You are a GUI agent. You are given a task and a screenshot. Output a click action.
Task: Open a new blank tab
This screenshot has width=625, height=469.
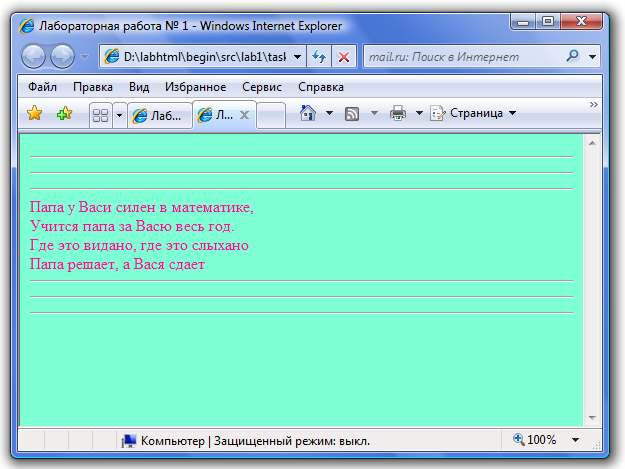271,116
